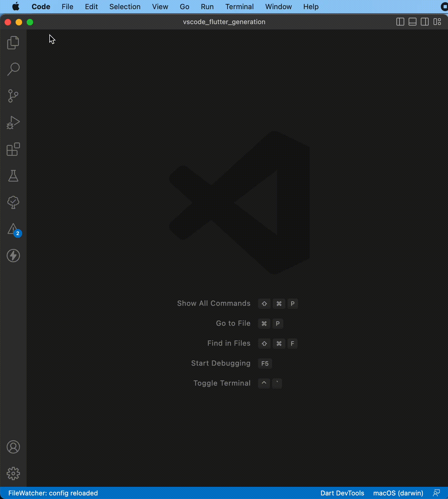This screenshot has width=448, height=499.
Task: Open the Extensions view icon
Action: [13, 149]
